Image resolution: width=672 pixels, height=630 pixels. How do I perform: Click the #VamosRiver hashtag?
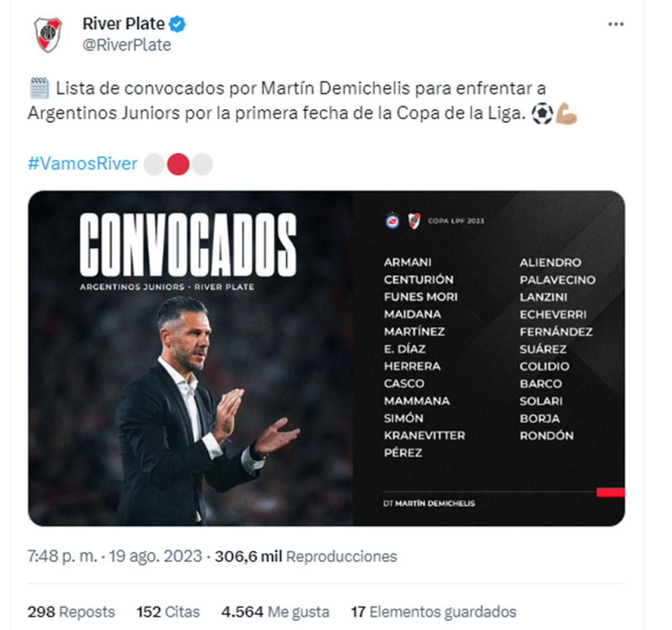[82, 164]
